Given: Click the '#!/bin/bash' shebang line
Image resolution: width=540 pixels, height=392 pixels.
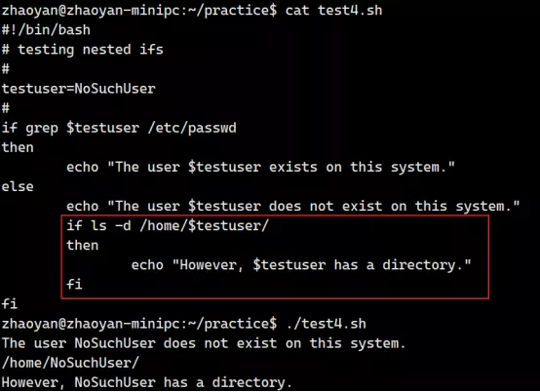Looking at the screenshot, I should click(x=46, y=30).
